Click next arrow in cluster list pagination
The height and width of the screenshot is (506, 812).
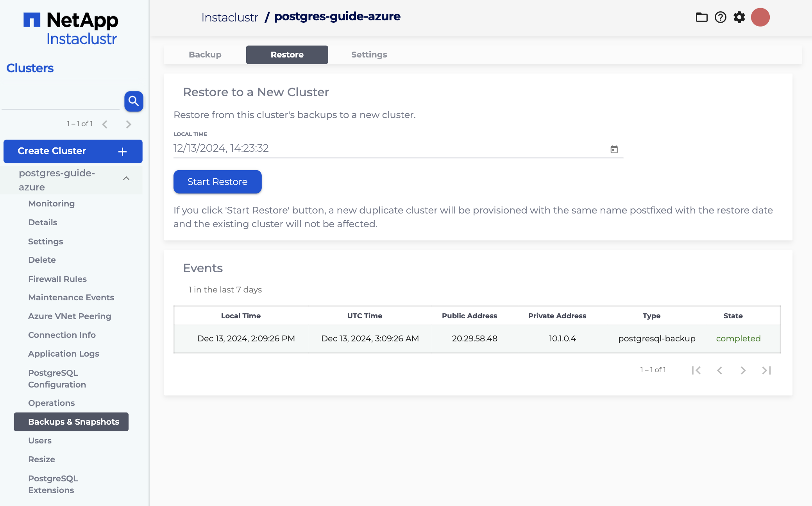pos(129,124)
